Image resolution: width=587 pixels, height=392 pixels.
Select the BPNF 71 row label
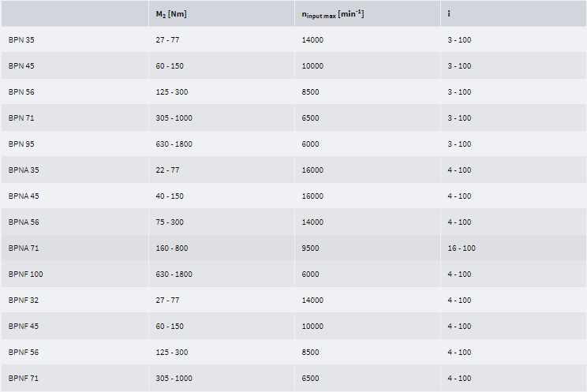click(24, 378)
